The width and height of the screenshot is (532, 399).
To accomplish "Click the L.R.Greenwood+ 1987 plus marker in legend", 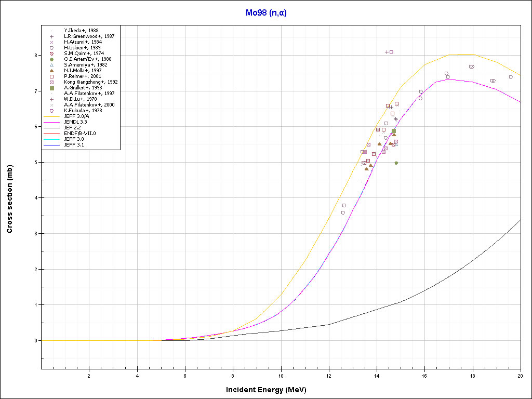I will (52, 36).
